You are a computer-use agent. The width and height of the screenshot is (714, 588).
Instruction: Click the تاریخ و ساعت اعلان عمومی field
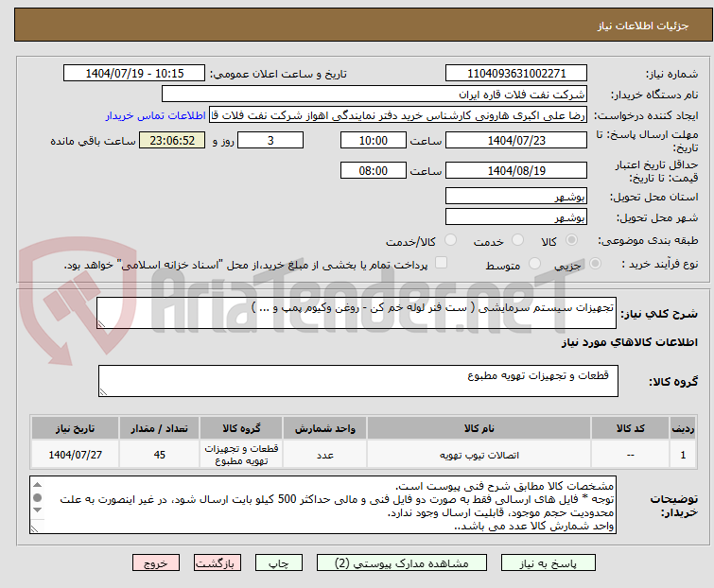pyautogui.click(x=134, y=74)
